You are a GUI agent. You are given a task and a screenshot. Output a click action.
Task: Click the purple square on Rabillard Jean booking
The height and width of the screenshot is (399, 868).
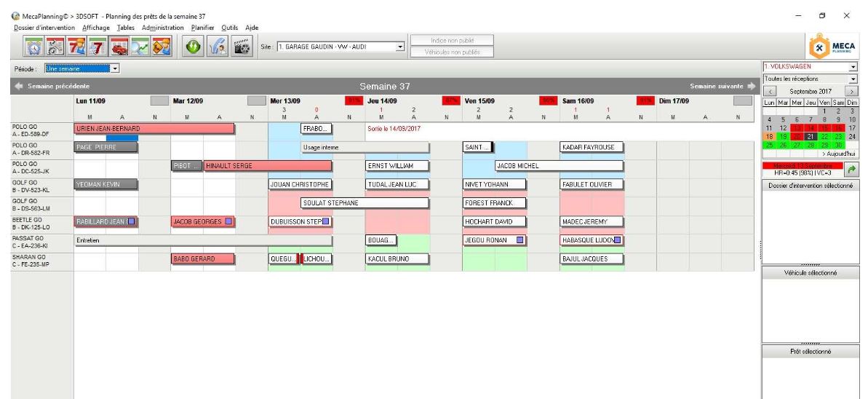click(x=132, y=221)
